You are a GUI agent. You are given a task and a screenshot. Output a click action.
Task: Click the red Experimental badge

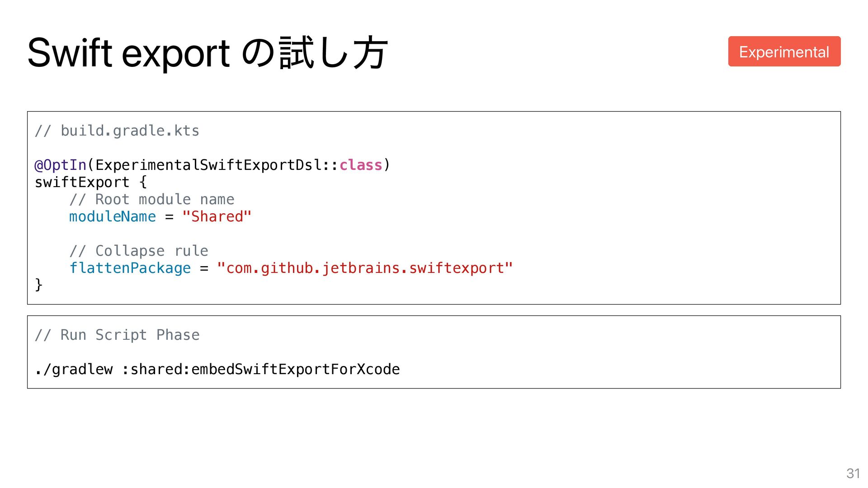coord(784,52)
